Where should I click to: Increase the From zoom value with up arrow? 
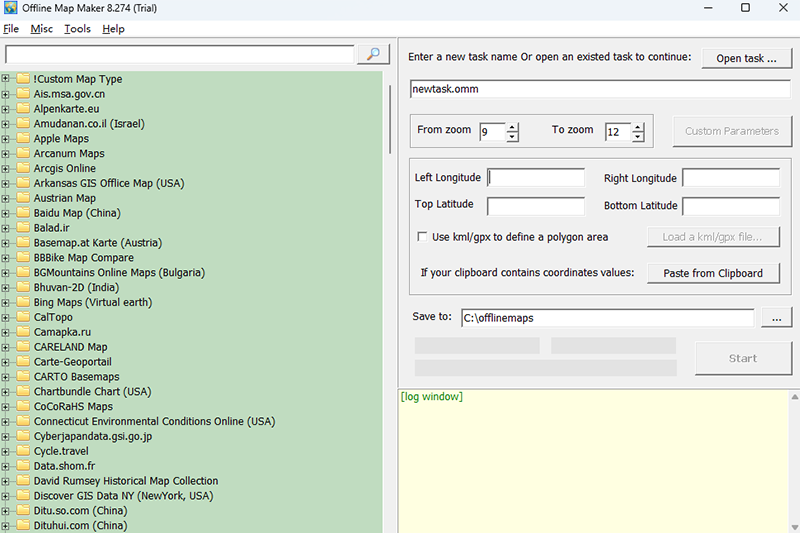click(x=513, y=127)
